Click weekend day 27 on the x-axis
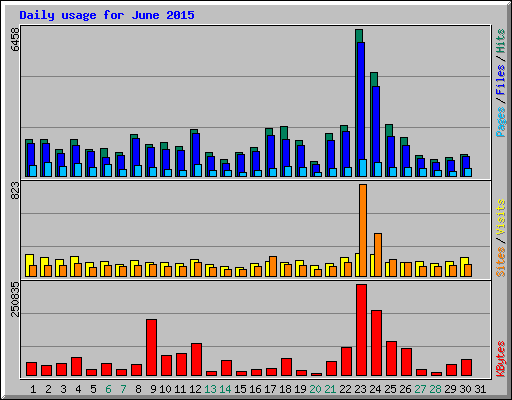The width and height of the screenshot is (512, 400). tap(420, 389)
